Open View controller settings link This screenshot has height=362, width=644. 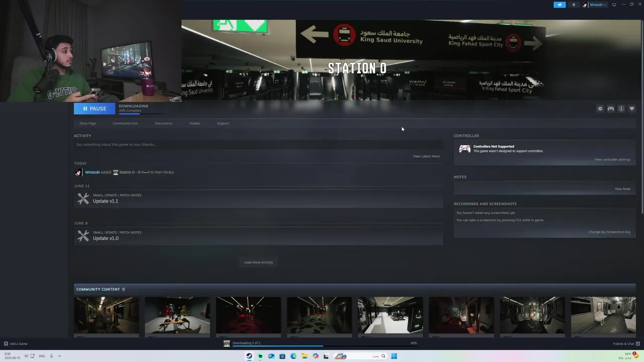point(612,160)
